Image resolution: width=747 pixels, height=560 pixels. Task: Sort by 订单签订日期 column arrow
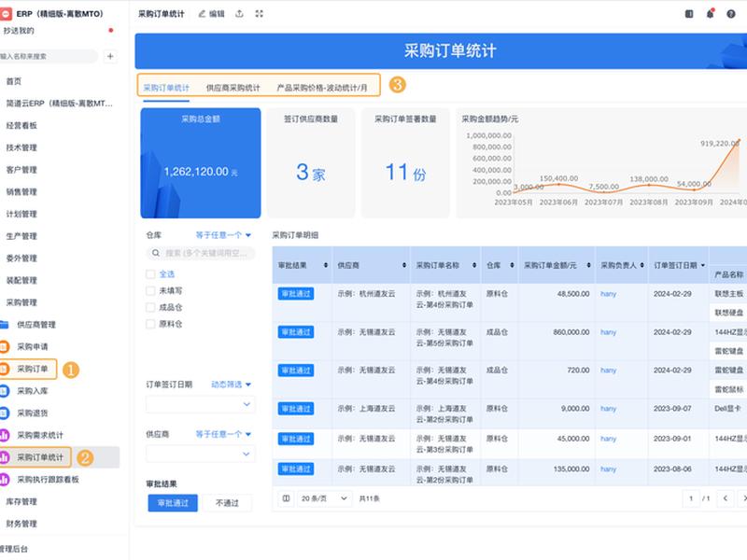703,265
